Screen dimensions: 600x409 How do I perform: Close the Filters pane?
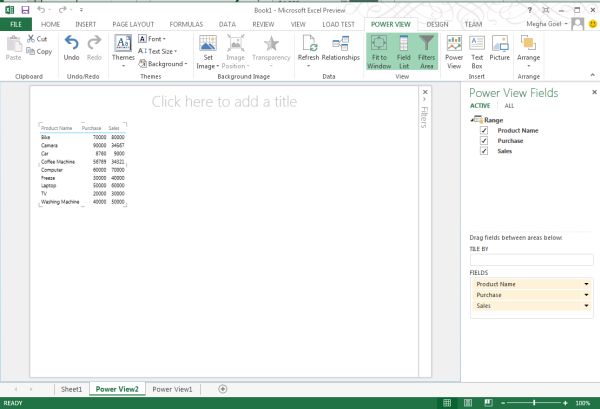coord(425,92)
